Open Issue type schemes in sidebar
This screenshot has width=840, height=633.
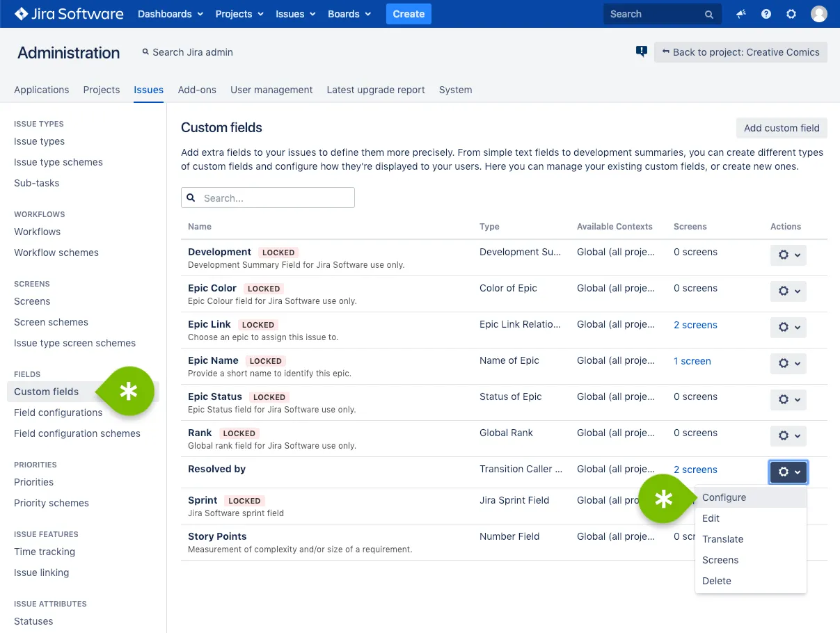[x=58, y=162]
